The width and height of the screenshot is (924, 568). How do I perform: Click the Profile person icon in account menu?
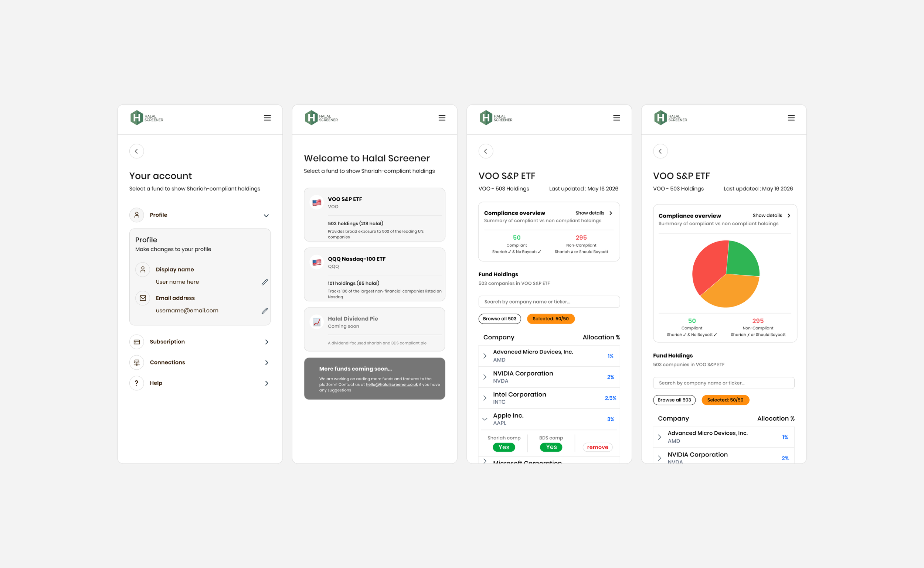click(137, 215)
